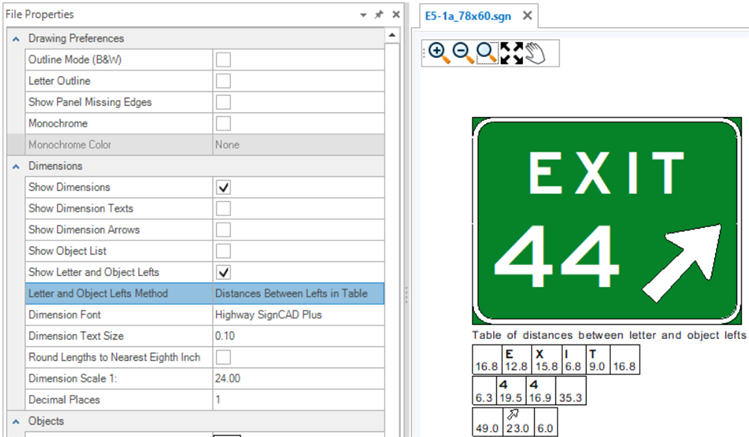The width and height of the screenshot is (749, 437).
Task: Pin the File Properties panel
Action: [x=379, y=15]
